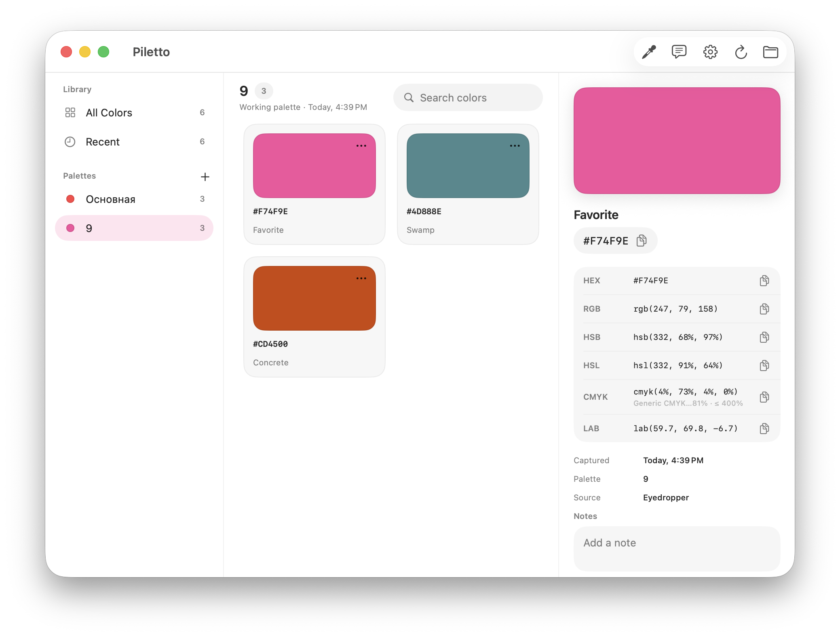This screenshot has width=840, height=637.
Task: Select All Colors in Library
Action: point(134,112)
